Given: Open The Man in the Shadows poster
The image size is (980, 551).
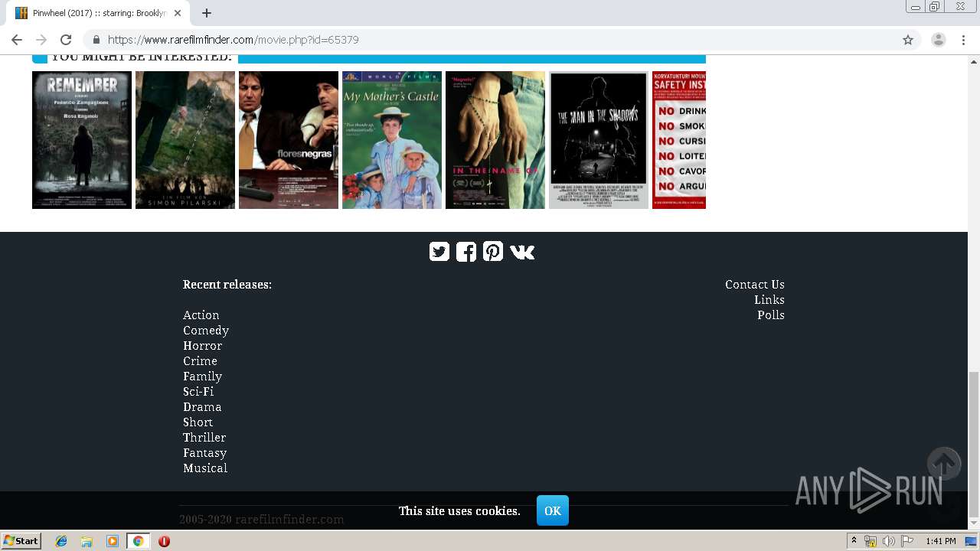Looking at the screenshot, I should [599, 140].
